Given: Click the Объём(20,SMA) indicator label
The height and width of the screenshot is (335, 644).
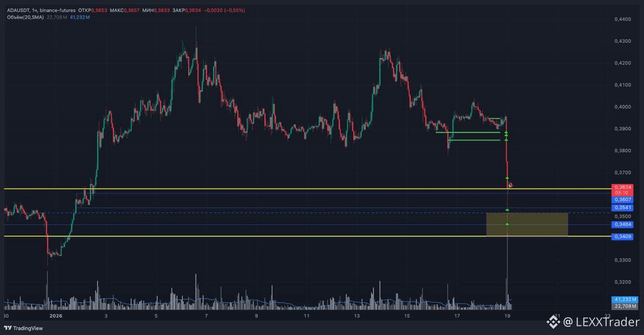Looking at the screenshot, I should pos(26,17).
